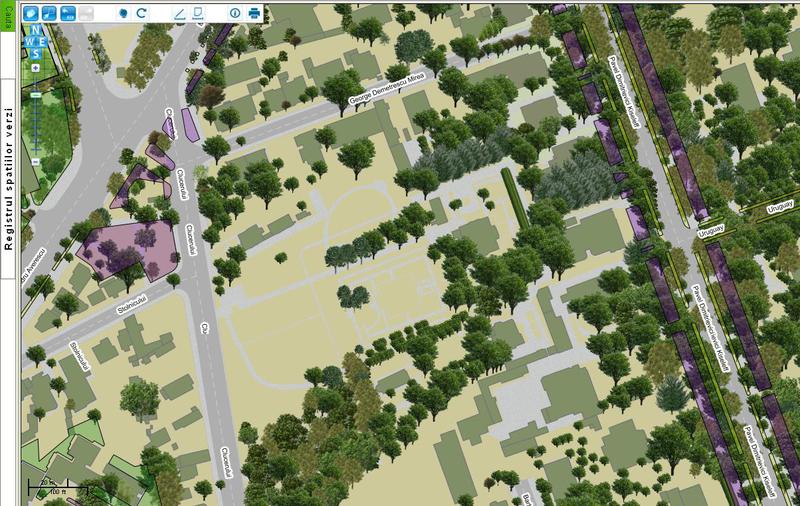Click the large purple polygon near Clucerului
Screen dimensions: 800x506
tap(130, 249)
